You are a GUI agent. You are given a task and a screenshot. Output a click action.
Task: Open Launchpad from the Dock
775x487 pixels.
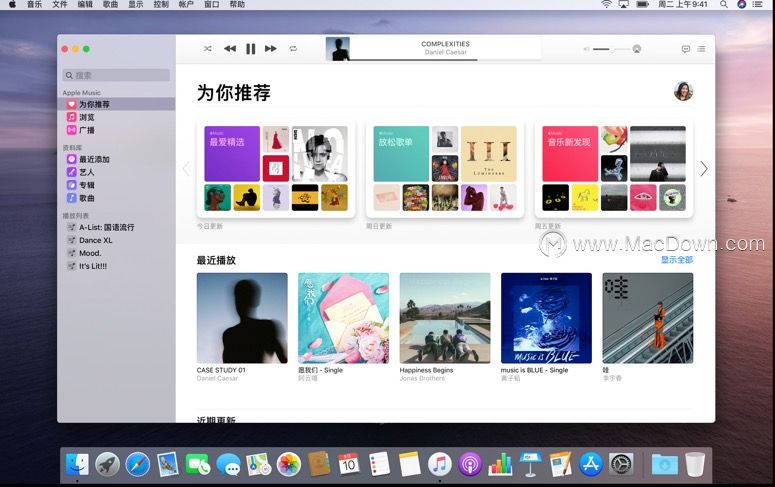click(x=107, y=465)
